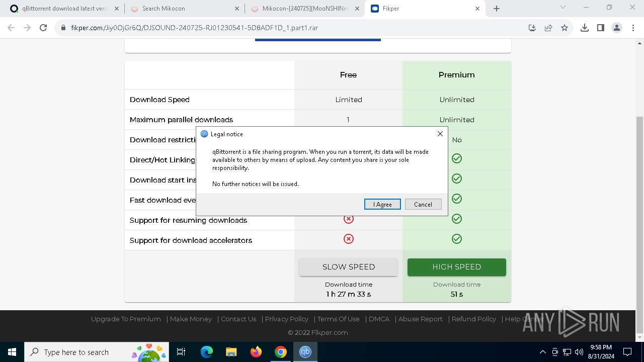
Task: Switch to Mikocon-[240725] tab
Action: 305,9
